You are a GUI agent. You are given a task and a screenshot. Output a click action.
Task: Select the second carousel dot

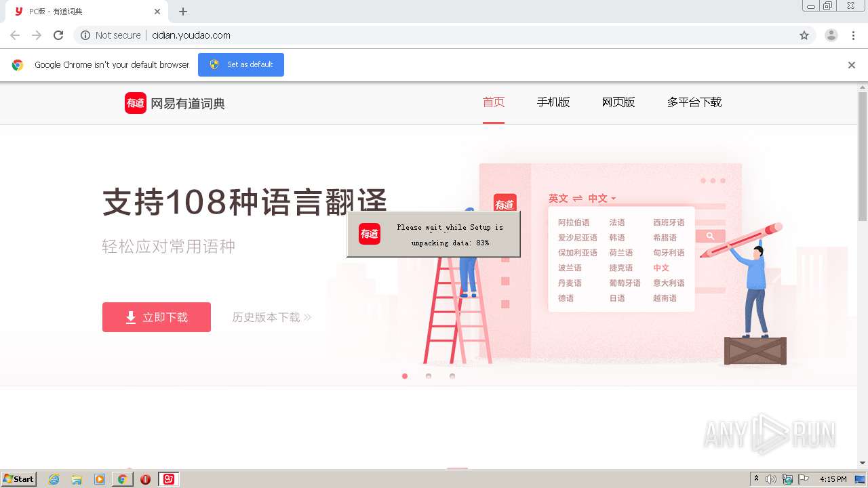click(429, 376)
